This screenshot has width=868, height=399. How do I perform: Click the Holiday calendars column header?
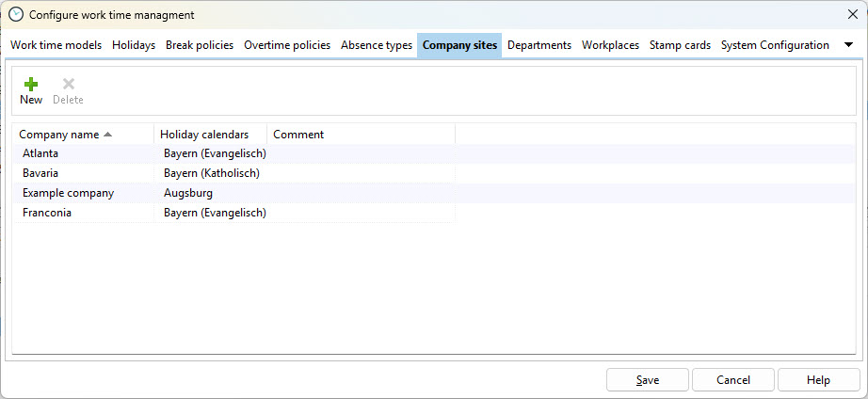pyautogui.click(x=204, y=135)
